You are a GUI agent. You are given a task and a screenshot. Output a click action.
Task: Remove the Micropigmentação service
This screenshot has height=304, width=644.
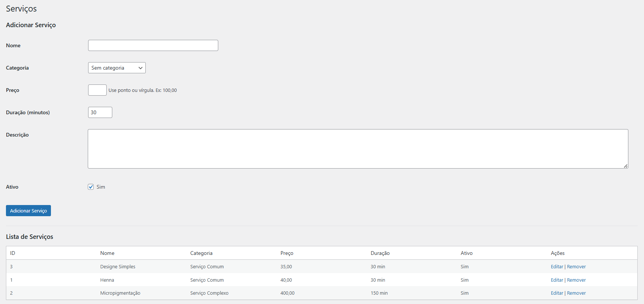pyautogui.click(x=576, y=293)
